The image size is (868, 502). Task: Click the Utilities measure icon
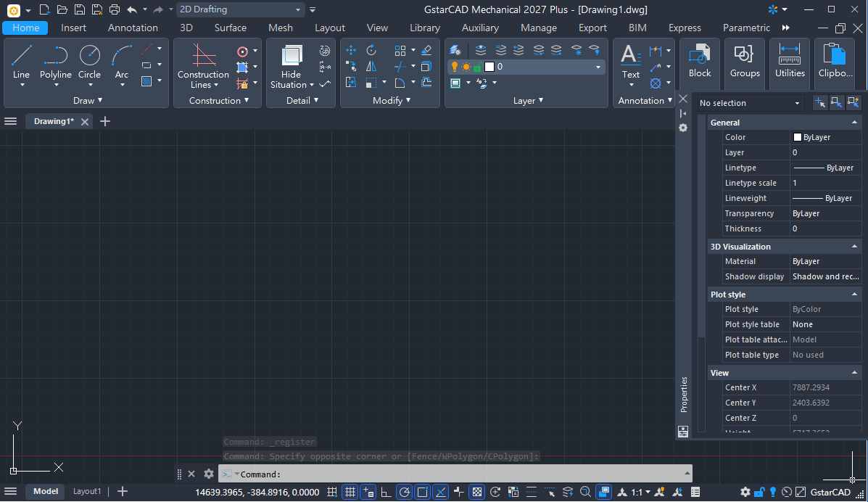(x=790, y=55)
